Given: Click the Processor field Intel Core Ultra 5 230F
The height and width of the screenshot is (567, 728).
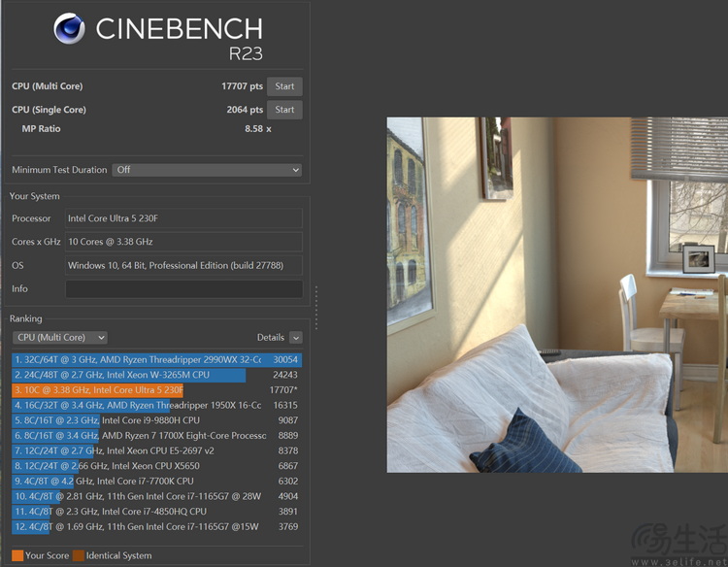Looking at the screenshot, I should [183, 218].
